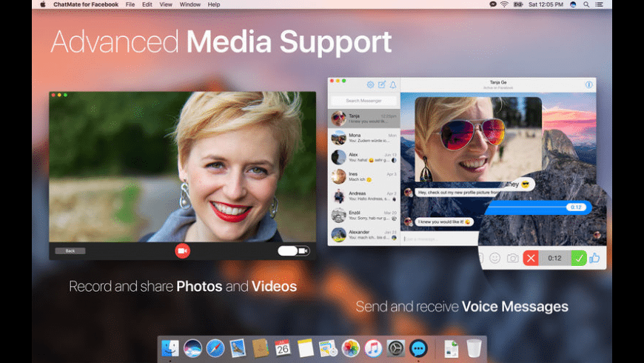The height and width of the screenshot is (363, 644).
Task: Open the conversation with Enzöl
Action: coord(364,215)
